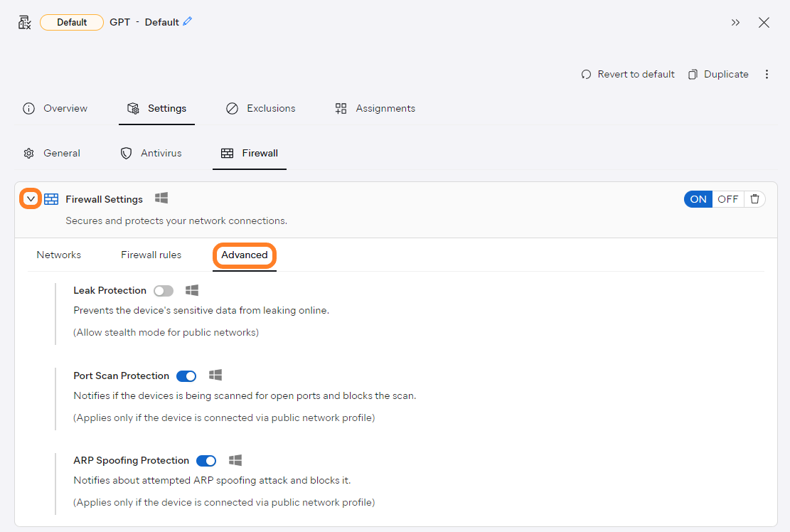Click the Windows icon beside ARP Spoofing Protection

tap(235, 460)
